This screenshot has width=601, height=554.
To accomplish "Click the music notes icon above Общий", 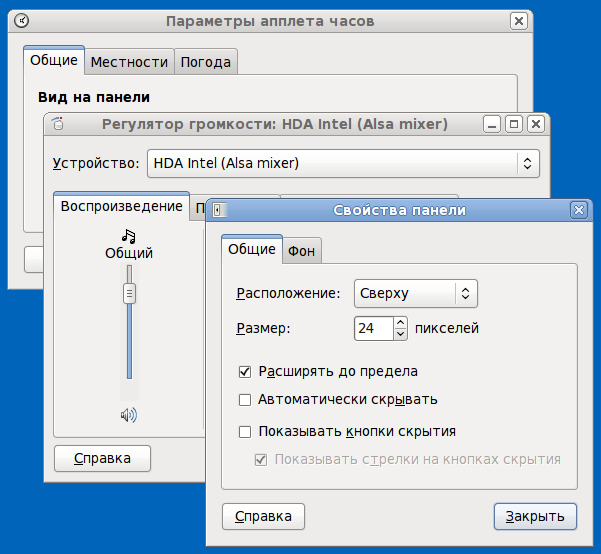I will [129, 236].
